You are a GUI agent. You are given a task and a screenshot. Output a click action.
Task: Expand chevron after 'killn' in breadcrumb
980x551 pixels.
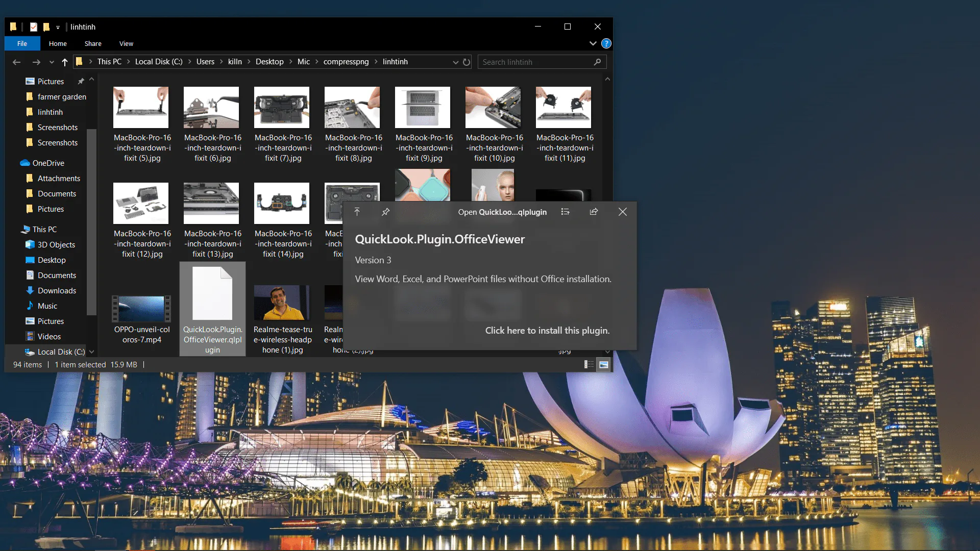249,62
